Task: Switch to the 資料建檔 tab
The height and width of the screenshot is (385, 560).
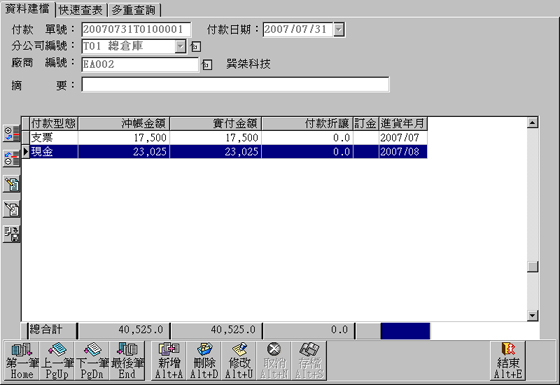Action: (x=28, y=9)
